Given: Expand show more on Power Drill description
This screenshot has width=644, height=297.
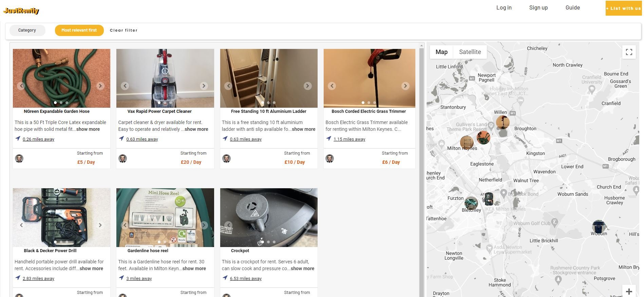Looking at the screenshot, I should (x=91, y=268).
